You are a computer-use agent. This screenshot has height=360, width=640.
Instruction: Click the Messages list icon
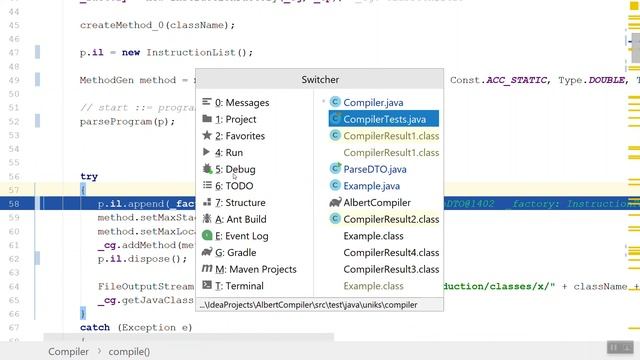click(x=207, y=102)
